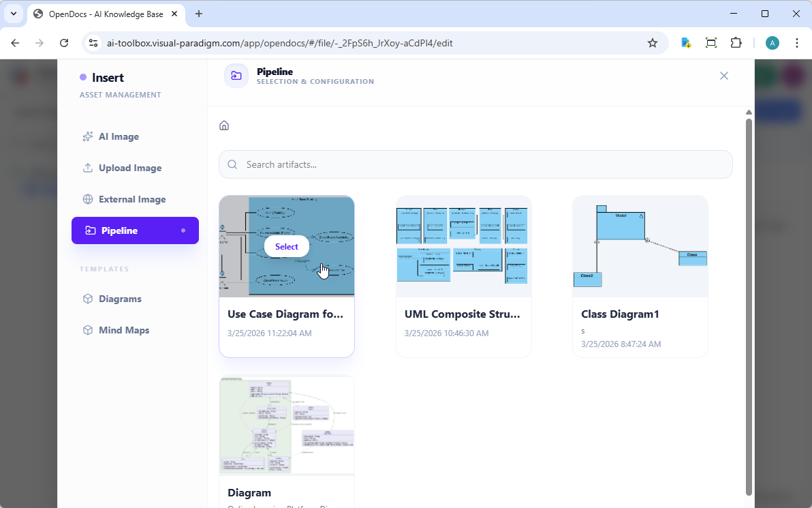Select the UML Composite Structure thumbnail

coord(463,245)
